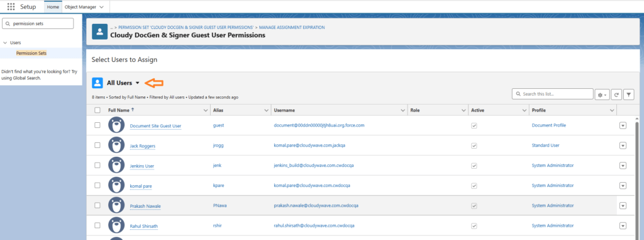Open row actions for Jenkins User
Viewport: 644px width, 240px height.
623,166
